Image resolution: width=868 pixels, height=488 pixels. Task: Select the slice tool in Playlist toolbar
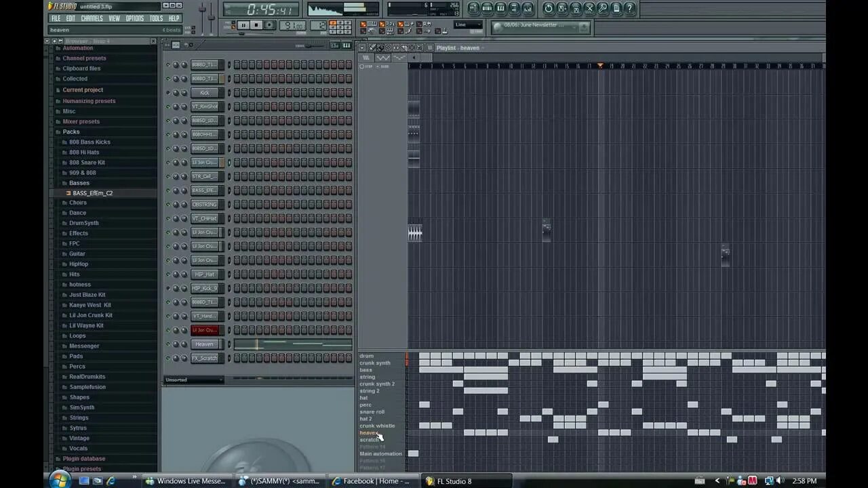404,47
